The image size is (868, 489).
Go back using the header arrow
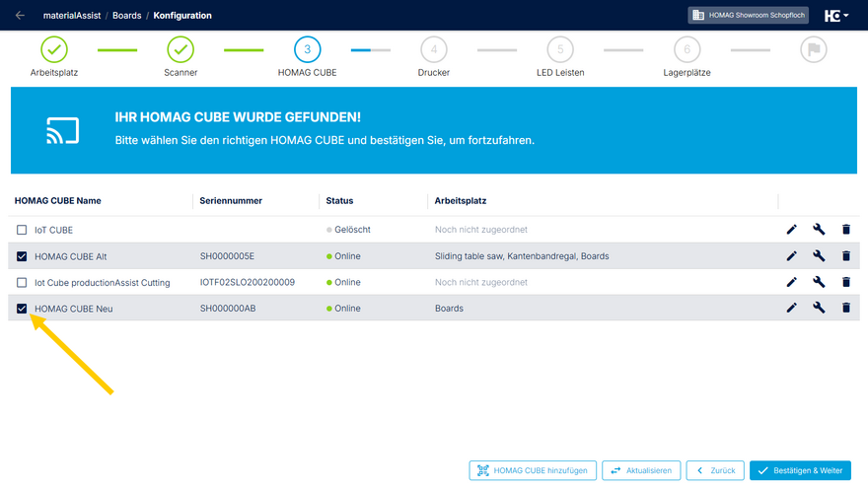click(20, 16)
